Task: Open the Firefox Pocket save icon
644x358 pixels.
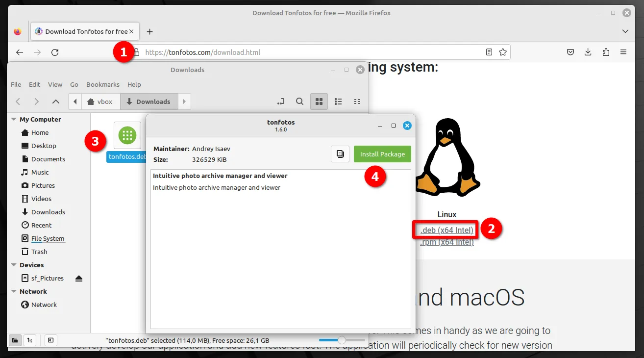Action: [x=570, y=52]
